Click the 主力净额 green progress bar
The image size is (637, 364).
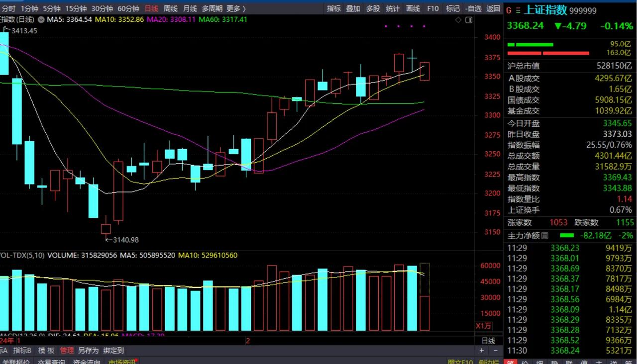(x=566, y=235)
